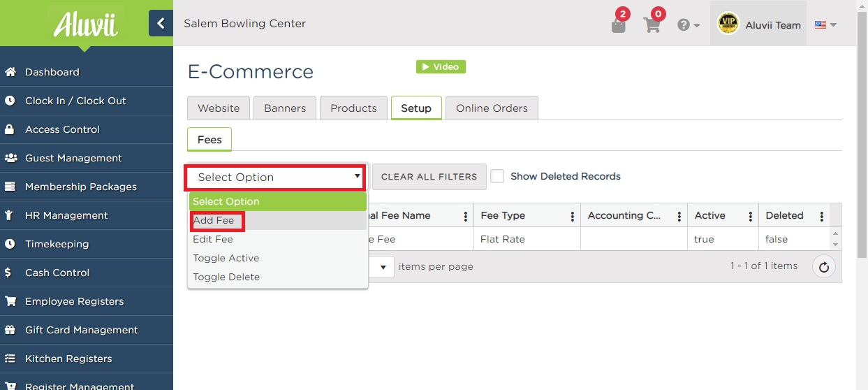
Task: Select the Flat Rate cell
Action: tap(527, 239)
